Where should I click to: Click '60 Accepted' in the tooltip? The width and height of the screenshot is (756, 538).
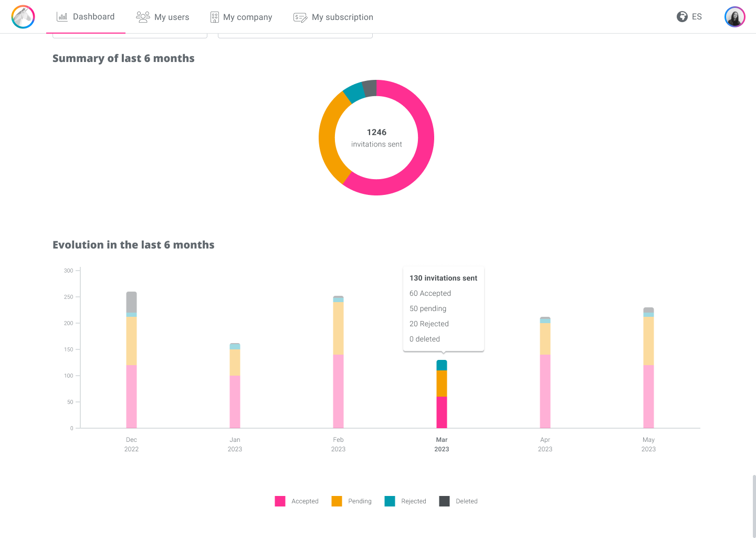[x=430, y=293]
